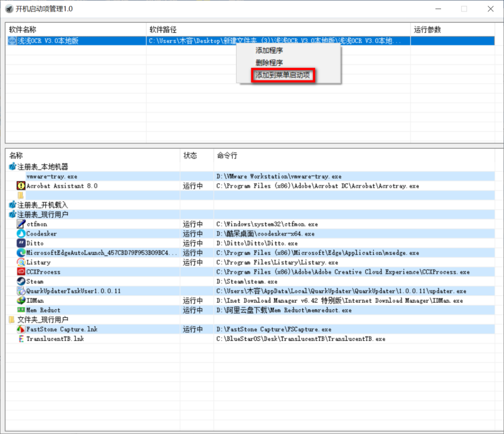Click the 注册表_开机载入 registry icon
The image size is (504, 434).
(13, 205)
